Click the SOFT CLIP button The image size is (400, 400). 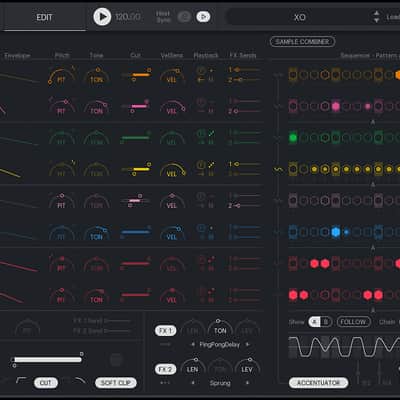coord(116,383)
